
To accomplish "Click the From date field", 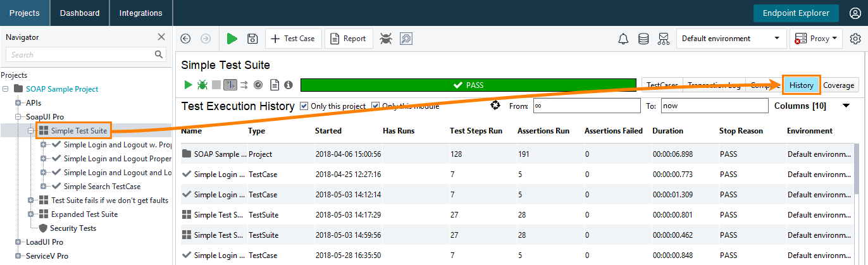I will (586, 106).
